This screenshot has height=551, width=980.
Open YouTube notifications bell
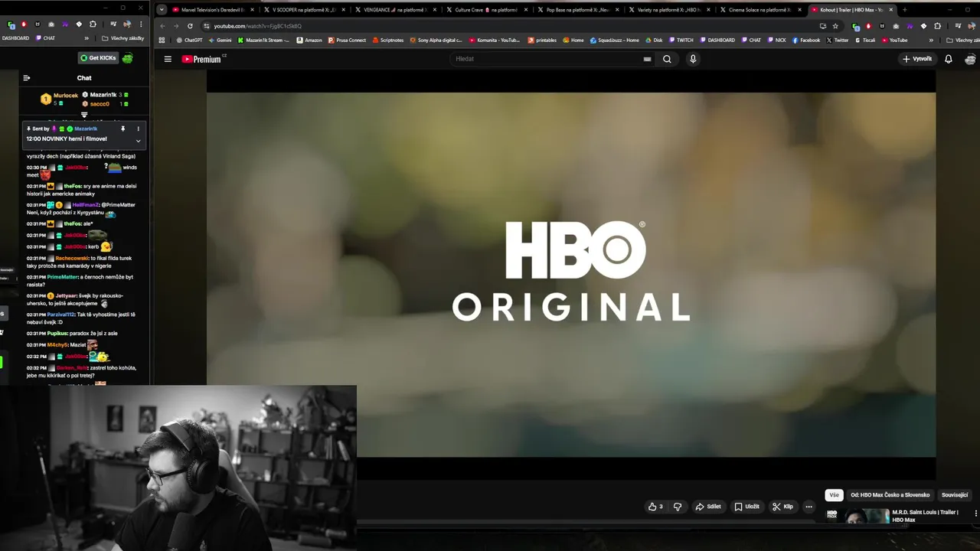pos(948,59)
